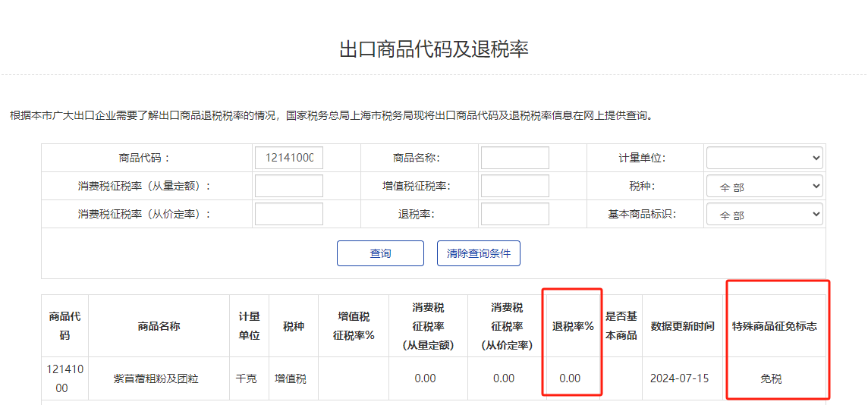This screenshot has width=868, height=405.
Task: Click the 2024-07-15 update date cell
Action: [x=679, y=378]
